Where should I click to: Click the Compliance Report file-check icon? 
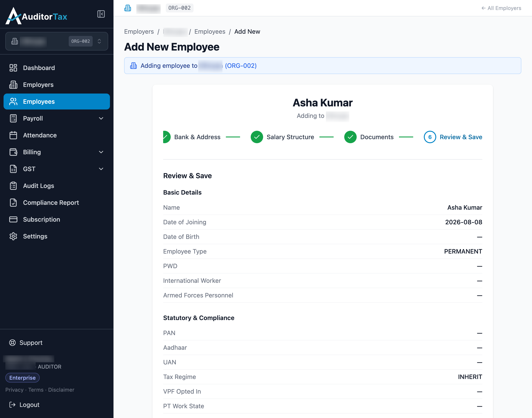click(x=13, y=203)
